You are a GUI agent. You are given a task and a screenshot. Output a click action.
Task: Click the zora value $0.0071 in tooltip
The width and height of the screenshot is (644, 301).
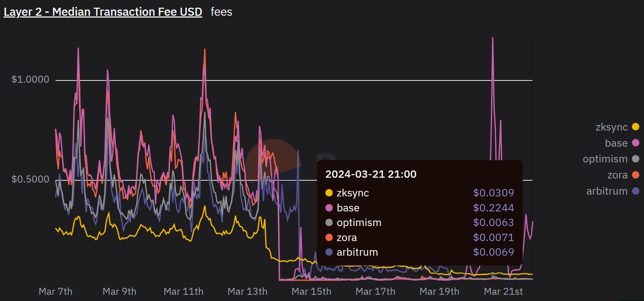pyautogui.click(x=493, y=237)
